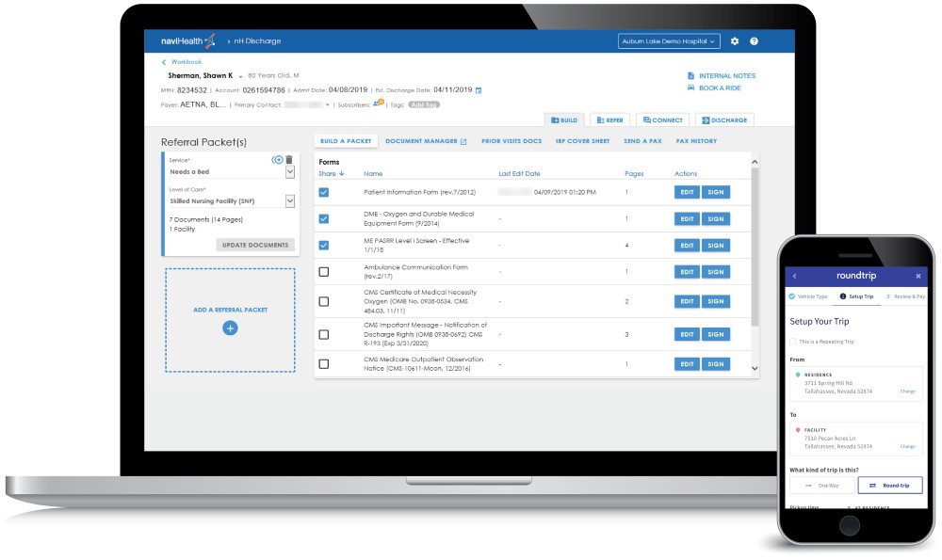Sign the ME PASRR Level I Screen
Screen dimensions: 942x560
click(716, 246)
